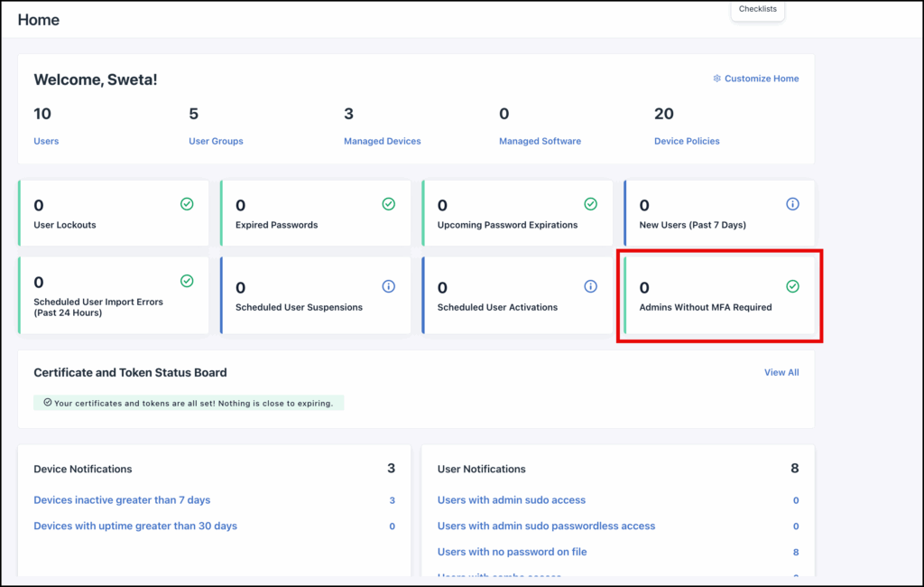The image size is (924, 587).
Task: Open the Managed Devices link
Action: [x=382, y=141]
